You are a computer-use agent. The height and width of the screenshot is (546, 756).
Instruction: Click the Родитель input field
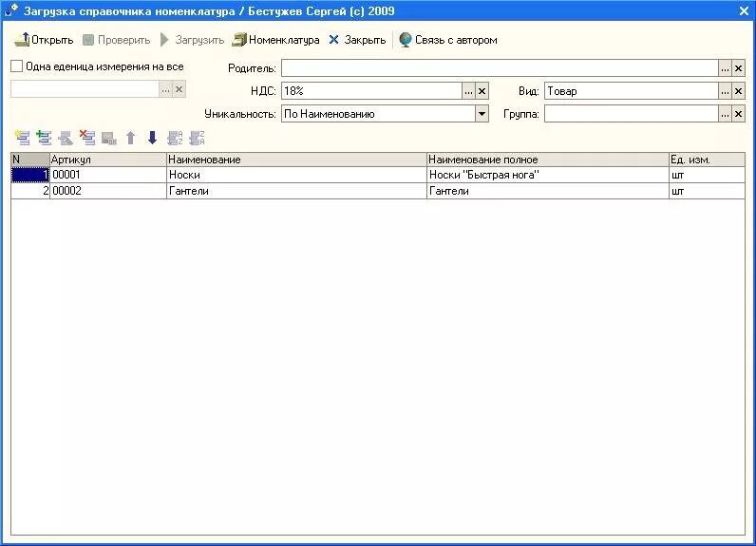(500, 68)
